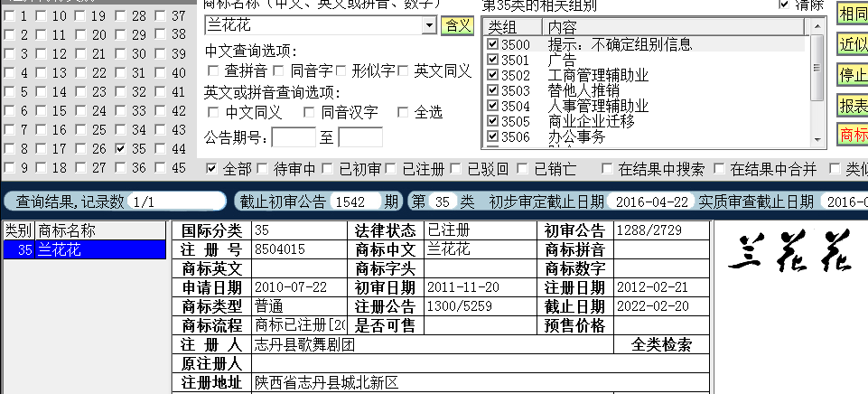Toggle the 清除 checkbox
This screenshot has width=868, height=394.
click(x=783, y=5)
